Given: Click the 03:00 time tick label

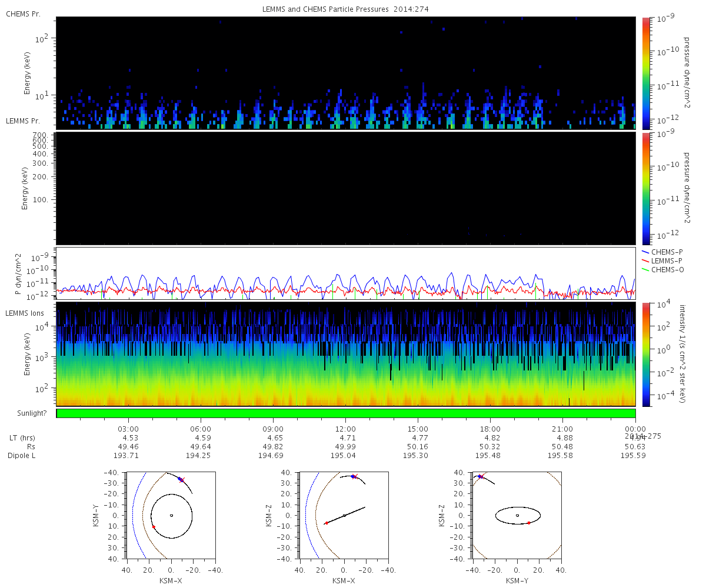Looking at the screenshot, I should coord(128,429).
